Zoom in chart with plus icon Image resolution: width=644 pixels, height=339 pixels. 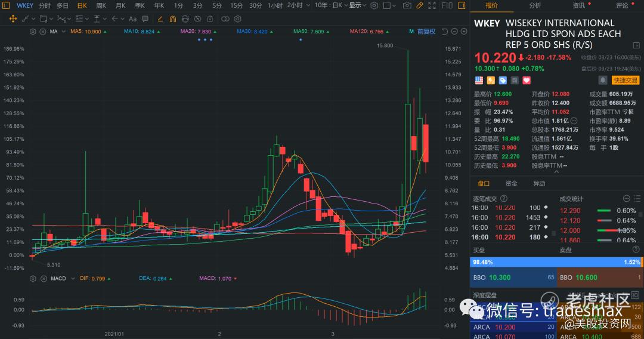(x=464, y=31)
